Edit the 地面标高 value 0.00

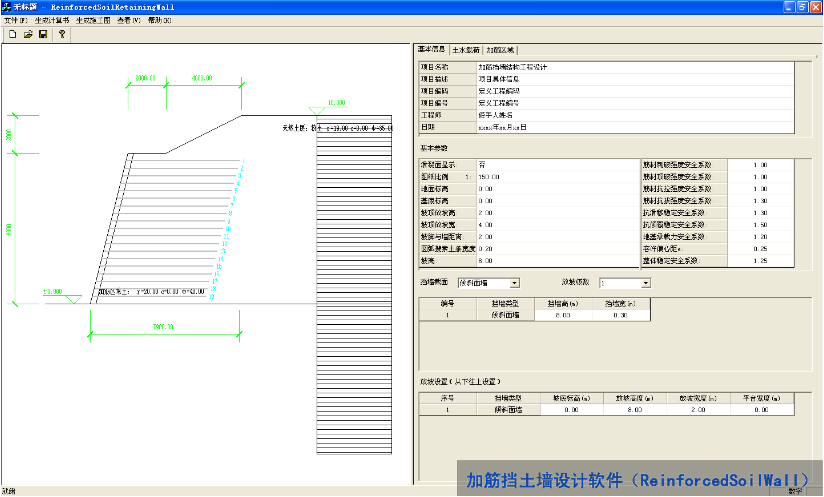[x=558, y=189]
